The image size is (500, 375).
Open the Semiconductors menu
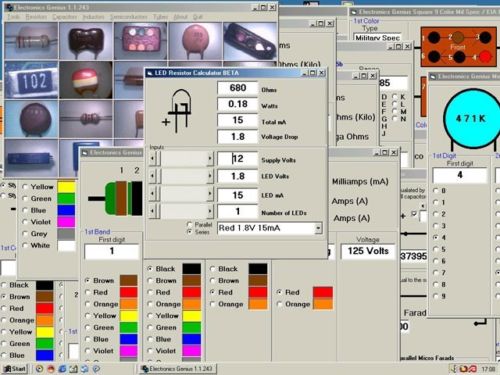pos(128,17)
